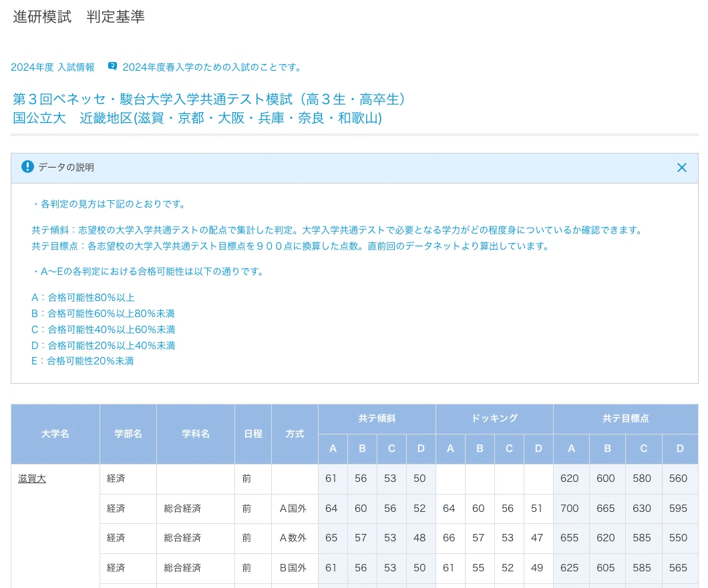Viewport: 708px width, 588px height.
Task: Click the 2024年度 入試情報 text
Action: (x=53, y=67)
